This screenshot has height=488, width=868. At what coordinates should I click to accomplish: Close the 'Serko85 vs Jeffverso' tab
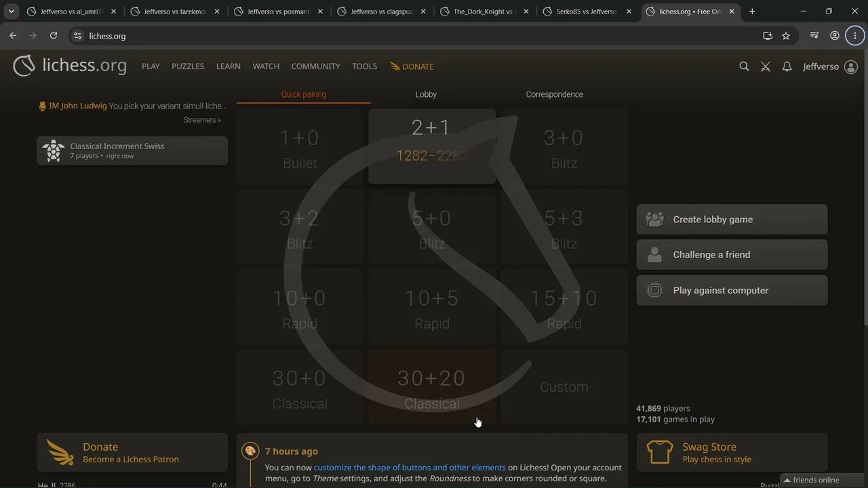pos(629,12)
